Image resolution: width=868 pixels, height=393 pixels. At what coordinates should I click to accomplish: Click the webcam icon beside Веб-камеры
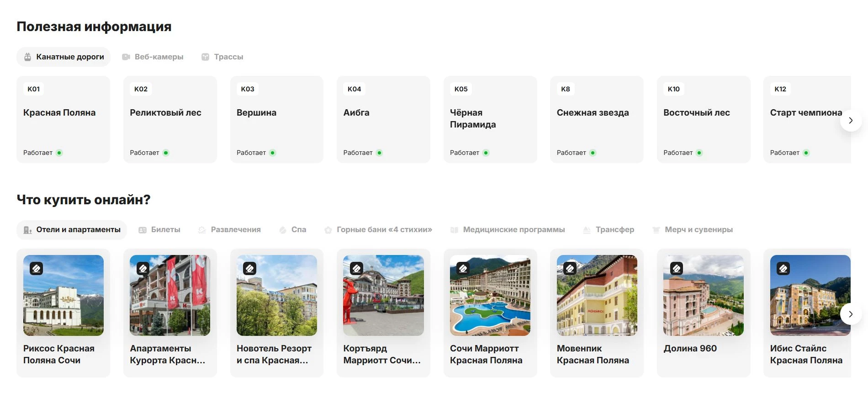[126, 57]
